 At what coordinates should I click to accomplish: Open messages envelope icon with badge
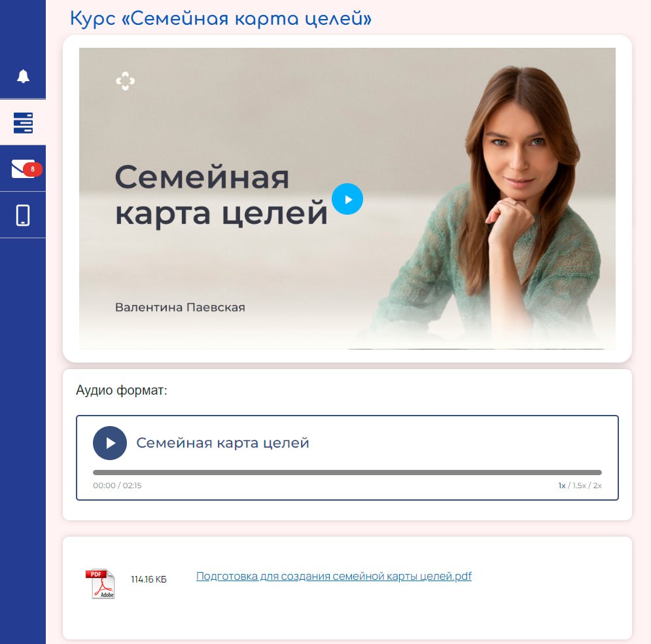click(x=27, y=169)
